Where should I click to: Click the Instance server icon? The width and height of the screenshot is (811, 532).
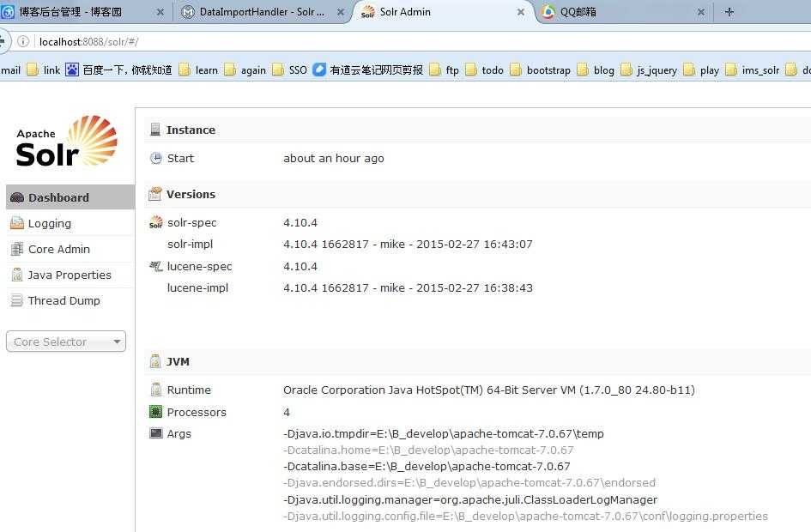click(155, 130)
